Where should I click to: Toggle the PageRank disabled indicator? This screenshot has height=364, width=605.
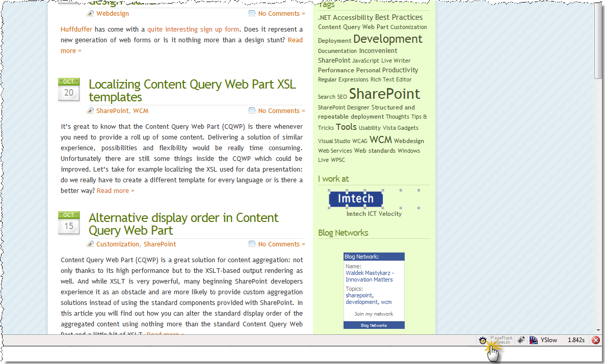point(502,340)
